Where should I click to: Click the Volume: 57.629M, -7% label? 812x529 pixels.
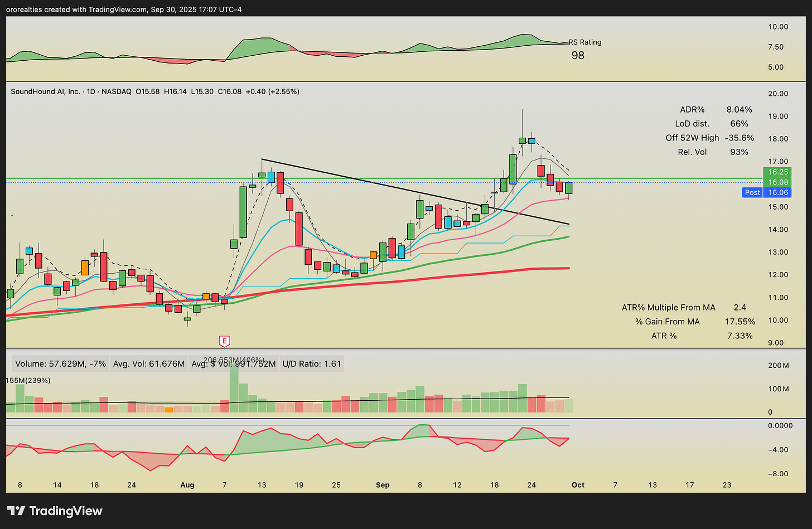click(x=59, y=364)
